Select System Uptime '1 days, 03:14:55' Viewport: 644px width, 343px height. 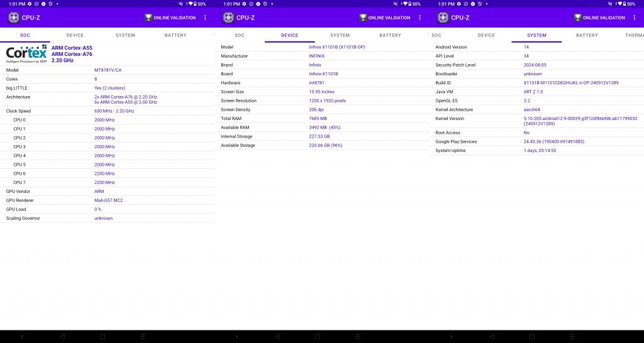coord(540,151)
